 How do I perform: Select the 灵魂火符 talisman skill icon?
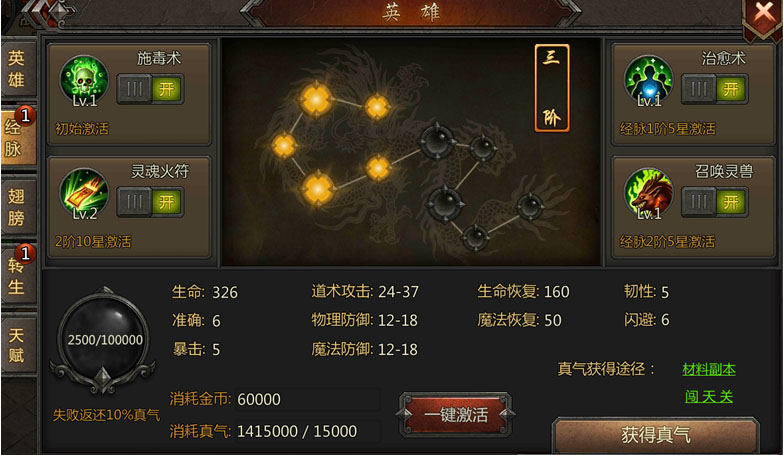point(84,193)
